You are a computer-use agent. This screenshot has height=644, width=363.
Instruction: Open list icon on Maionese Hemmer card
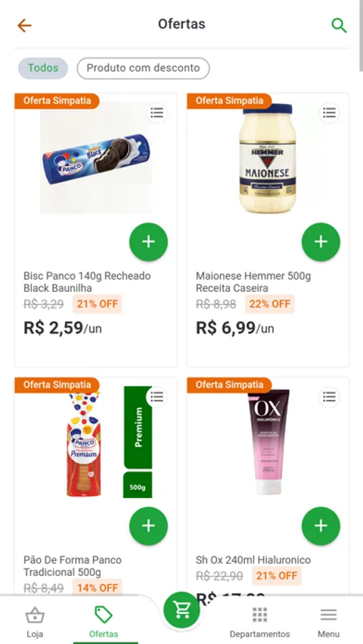tap(329, 112)
